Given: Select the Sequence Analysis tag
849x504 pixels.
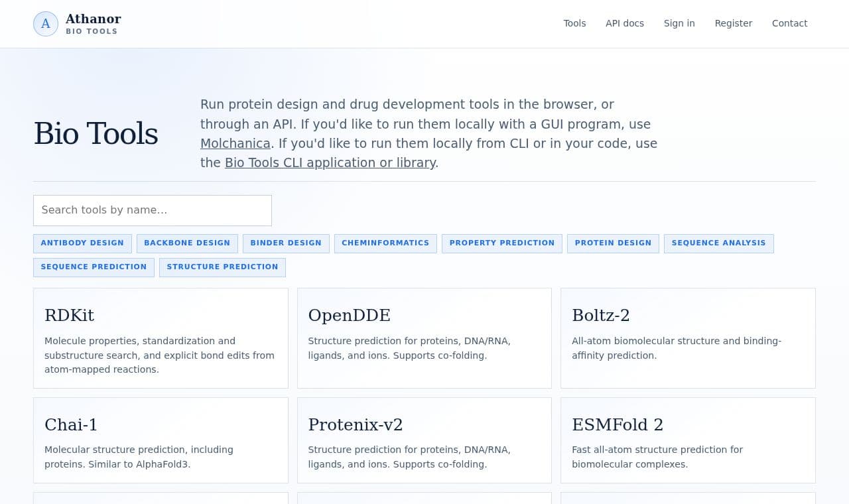Looking at the screenshot, I should 719,243.
